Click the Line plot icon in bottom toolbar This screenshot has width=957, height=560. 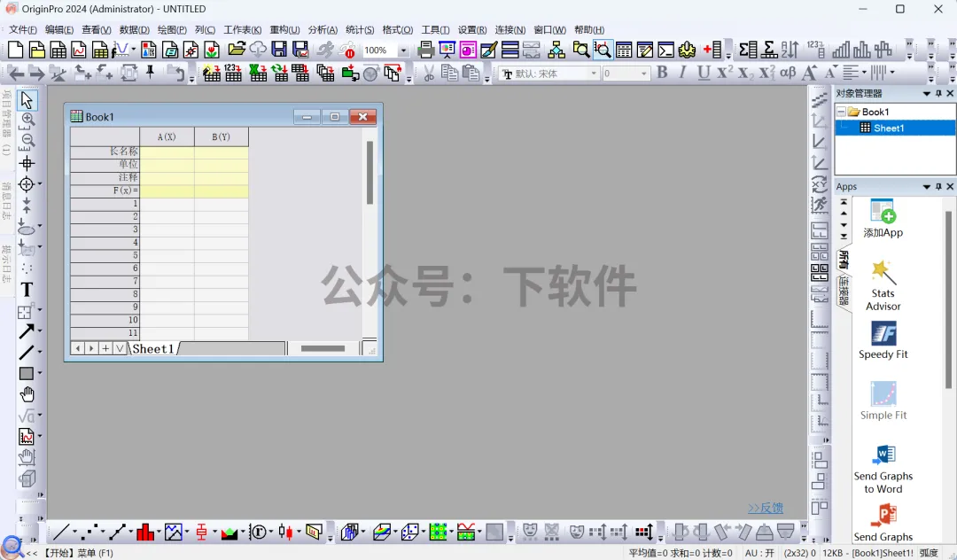coord(61,532)
